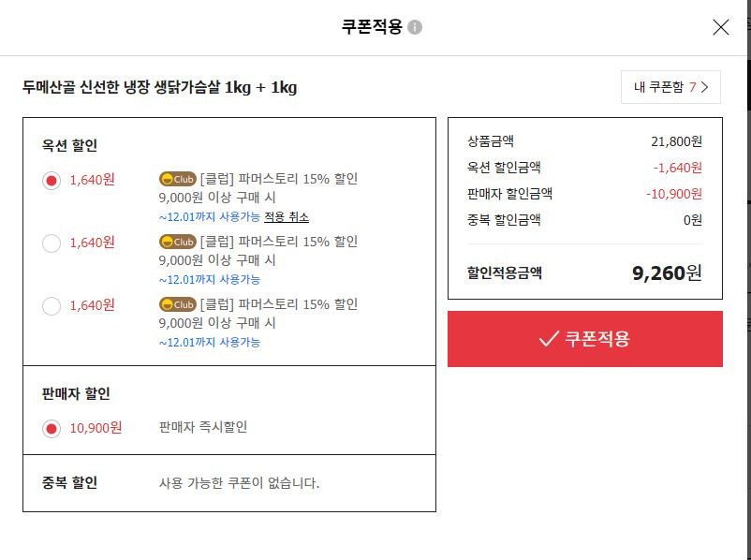Click the first ~12.01까지 사용가능 text
This screenshot has height=560, width=751.
pos(210,217)
